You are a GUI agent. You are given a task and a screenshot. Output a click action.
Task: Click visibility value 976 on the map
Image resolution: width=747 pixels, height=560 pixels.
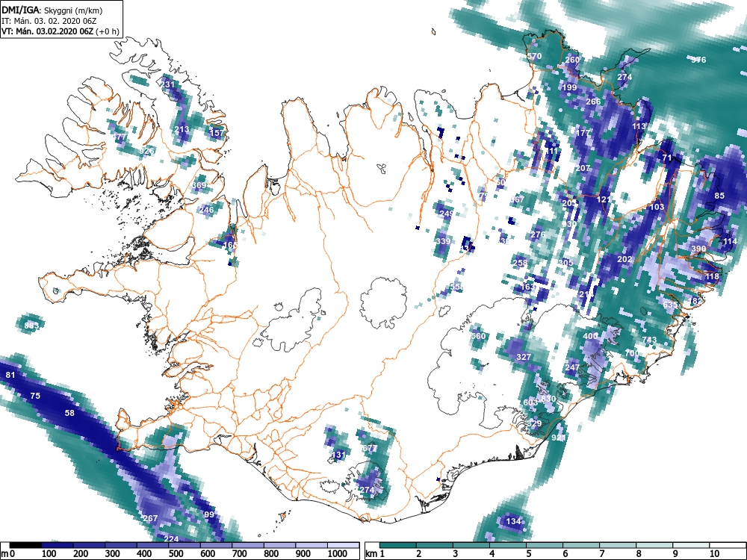pyautogui.click(x=698, y=60)
